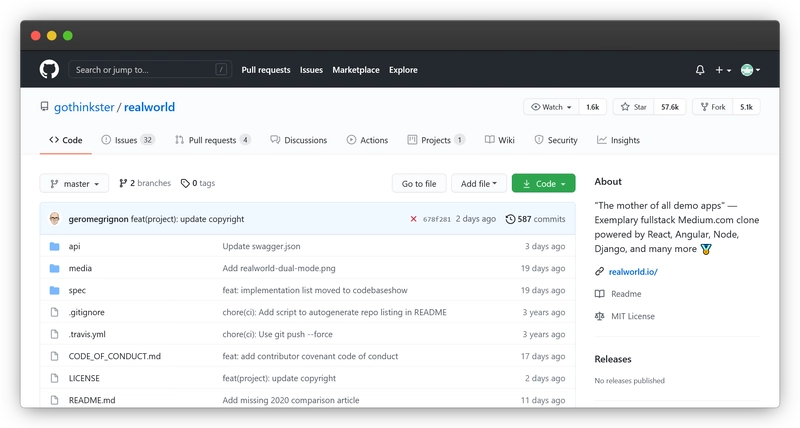
Task: Open the README.md file name
Action: point(92,400)
